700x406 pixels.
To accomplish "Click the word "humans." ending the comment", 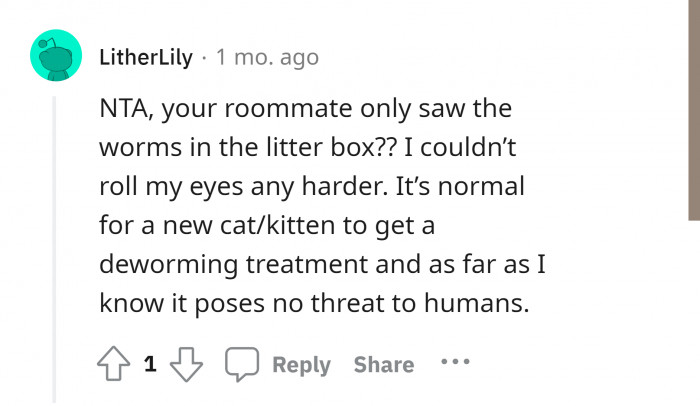I will click(x=477, y=304).
